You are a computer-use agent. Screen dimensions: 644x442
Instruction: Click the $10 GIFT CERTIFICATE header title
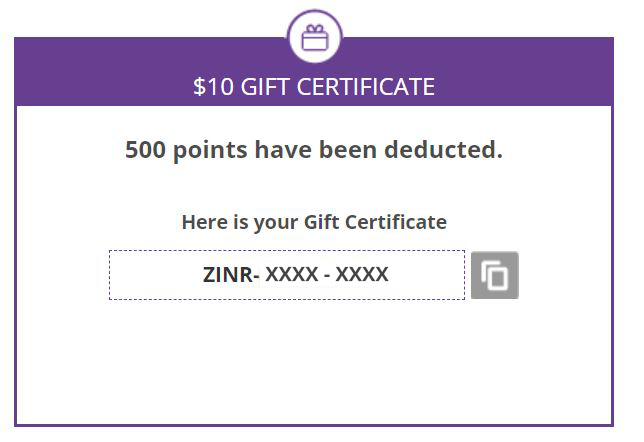[314, 87]
